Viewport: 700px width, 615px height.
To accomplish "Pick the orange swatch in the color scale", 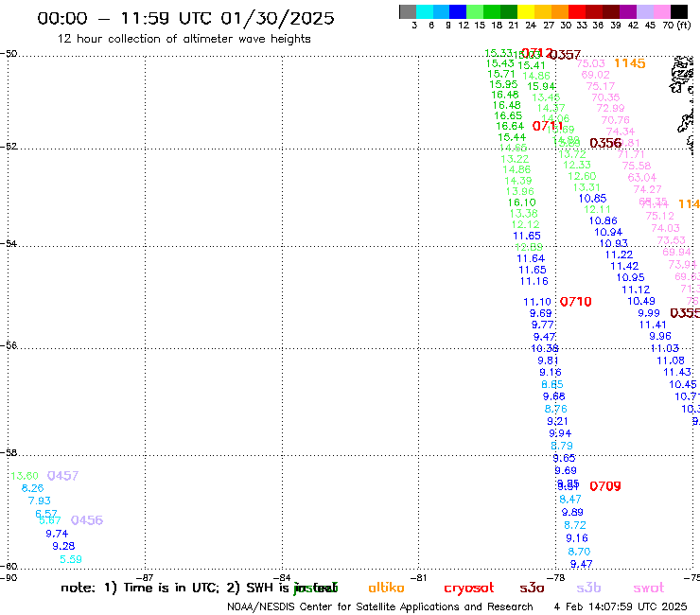I will tap(560, 11).
